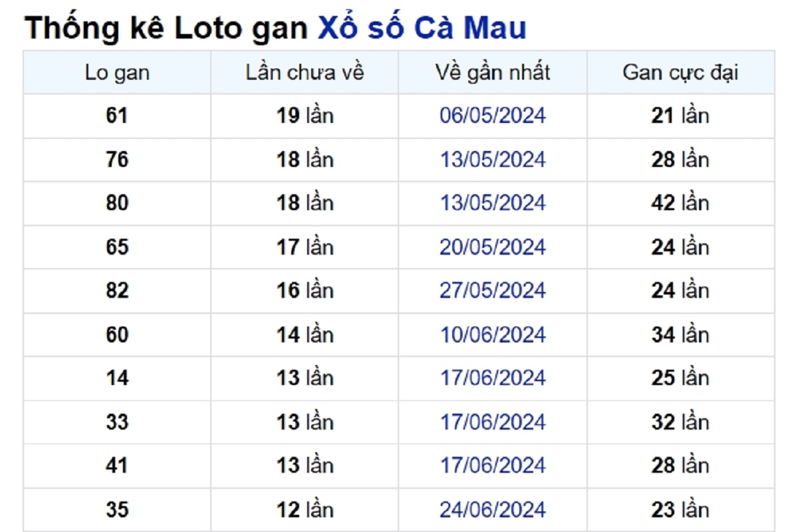Screen dimensions: 798x532
Task: Select the 34 lần cell in row 60
Action: (681, 334)
